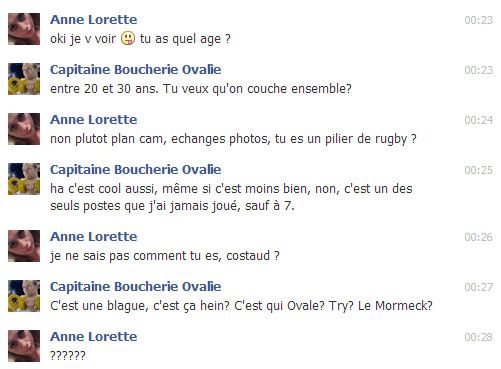
Task: Follow the Anne Lorette name link above 'je ne sais pas'
Action: pos(94,237)
